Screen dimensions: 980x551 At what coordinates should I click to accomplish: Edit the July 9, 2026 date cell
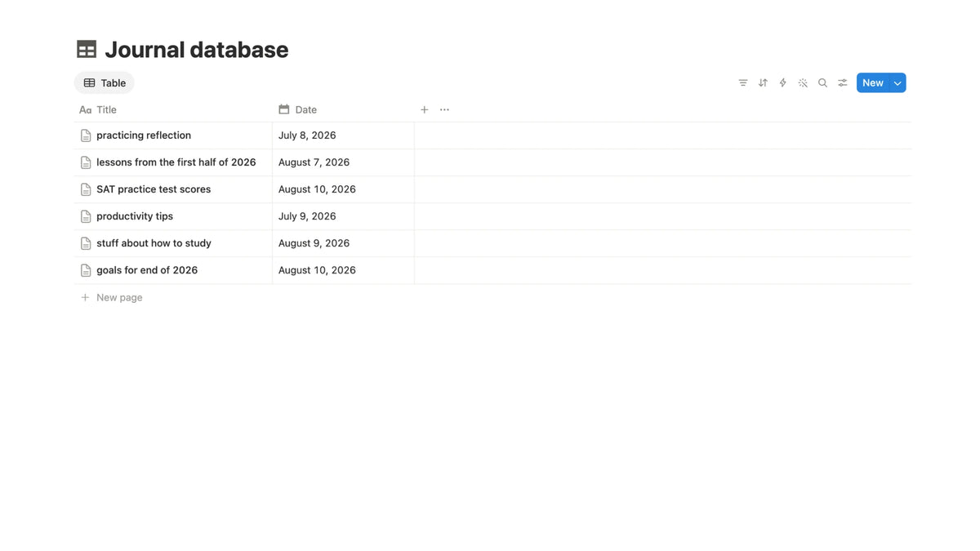coord(343,216)
